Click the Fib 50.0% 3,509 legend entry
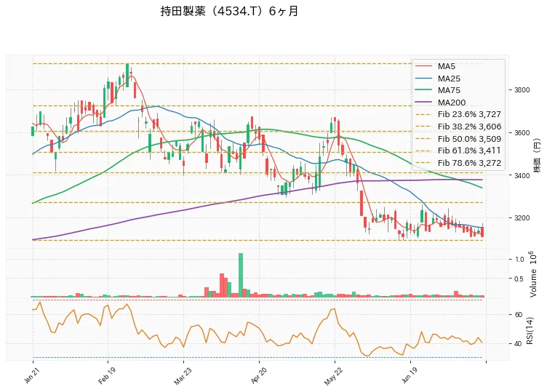This screenshot has width=547, height=392. (x=458, y=139)
